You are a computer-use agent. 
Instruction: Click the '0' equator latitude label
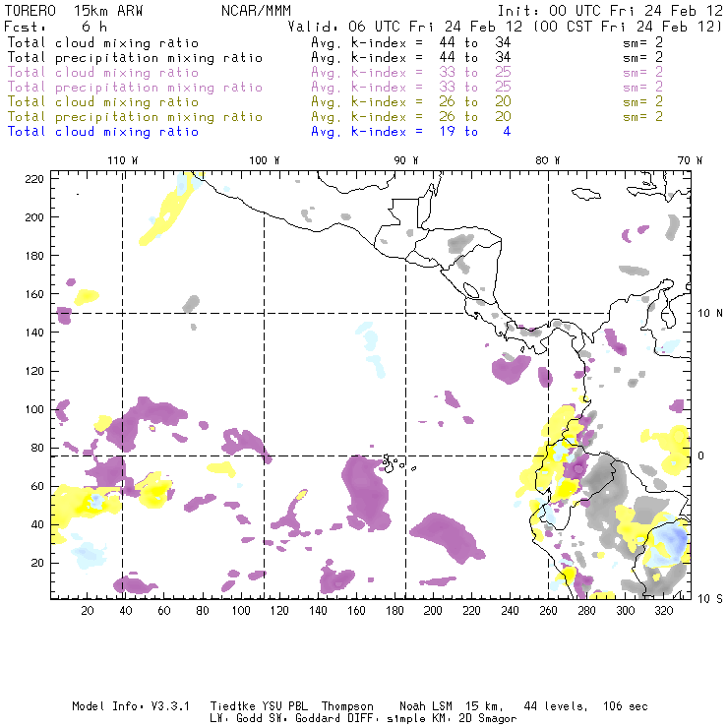[x=701, y=455]
